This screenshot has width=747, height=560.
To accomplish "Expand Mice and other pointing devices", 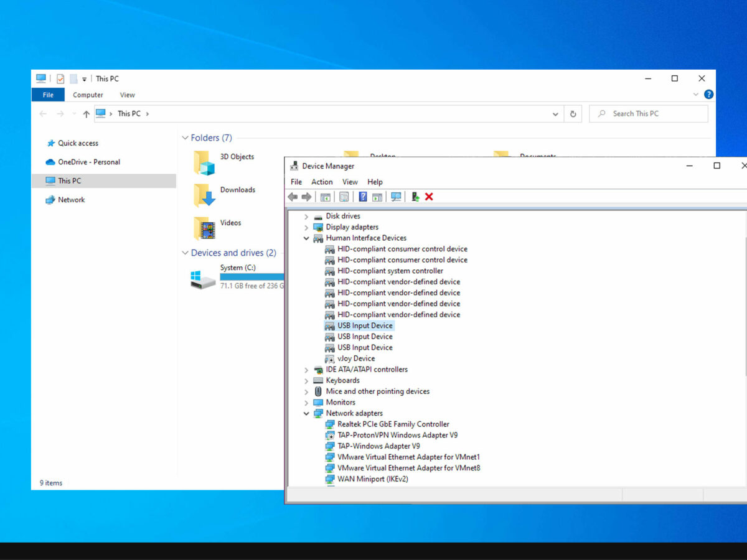I will 306,391.
